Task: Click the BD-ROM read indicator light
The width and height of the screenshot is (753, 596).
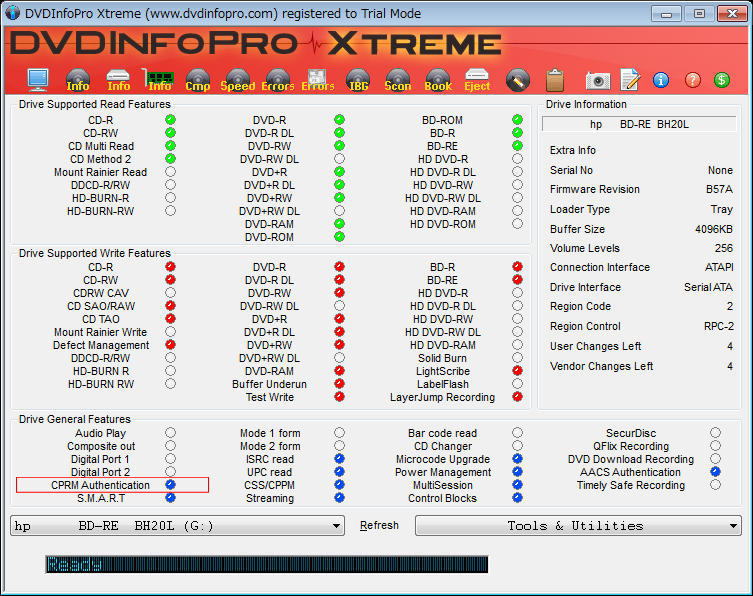Action: (x=517, y=120)
